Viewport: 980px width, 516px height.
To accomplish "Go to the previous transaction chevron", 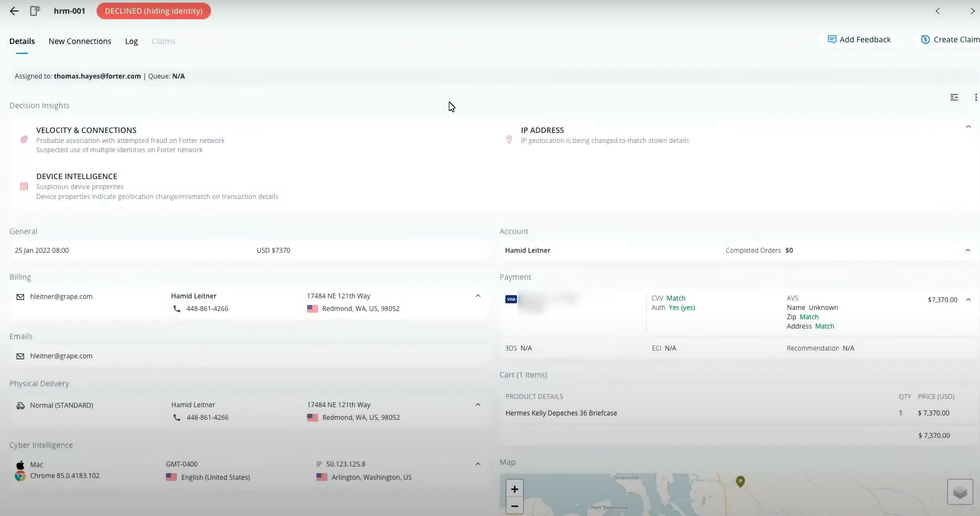I will [938, 11].
